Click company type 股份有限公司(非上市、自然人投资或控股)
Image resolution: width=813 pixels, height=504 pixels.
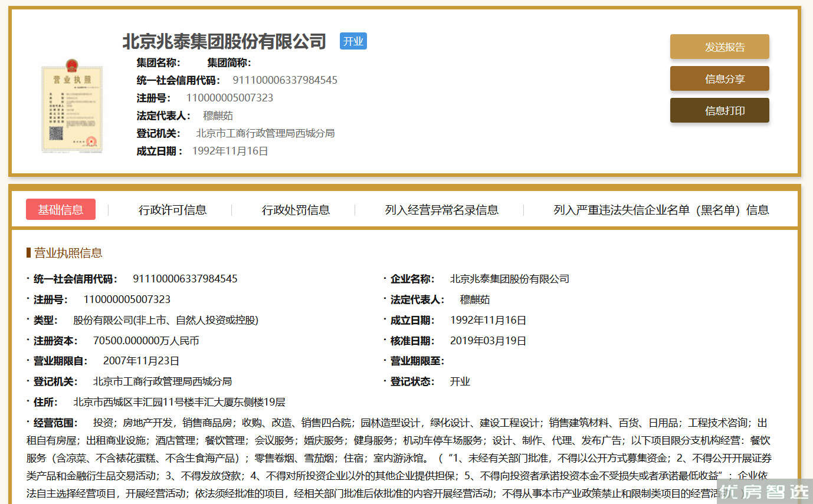pyautogui.click(x=166, y=320)
